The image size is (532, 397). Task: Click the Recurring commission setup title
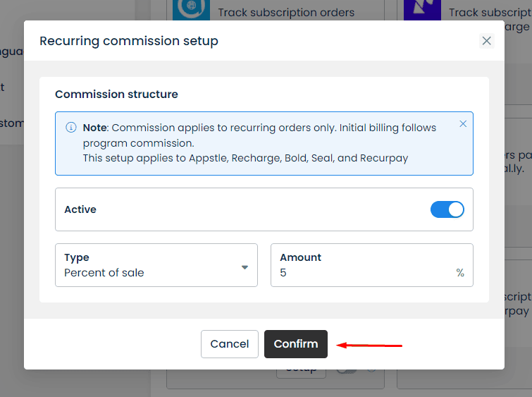click(129, 41)
